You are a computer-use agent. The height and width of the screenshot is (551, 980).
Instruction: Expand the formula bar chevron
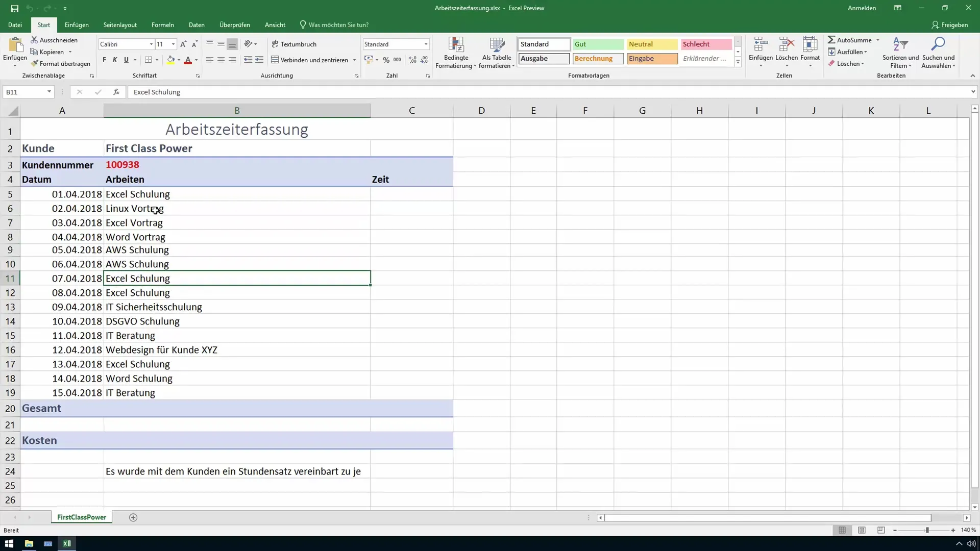tap(973, 92)
